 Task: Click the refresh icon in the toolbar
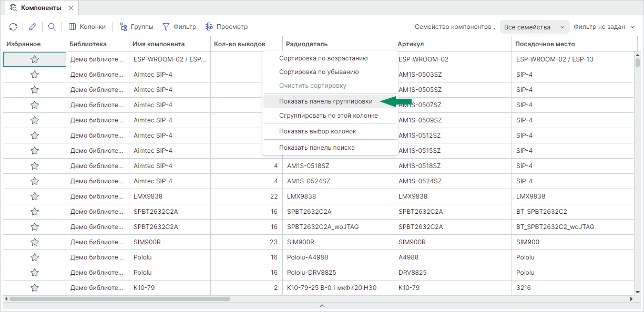coord(13,27)
